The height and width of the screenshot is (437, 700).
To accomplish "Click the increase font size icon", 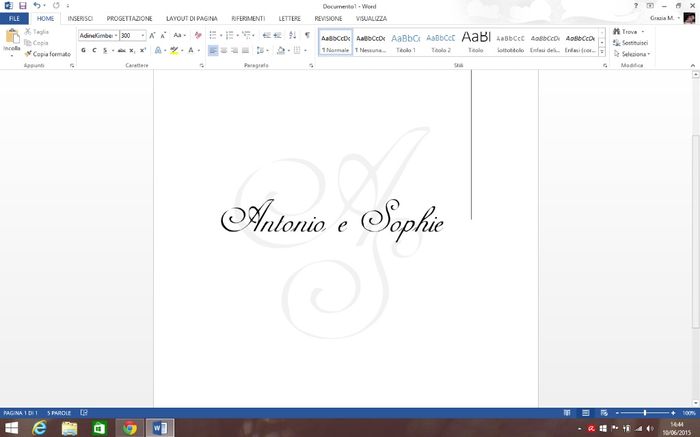I will 152,35.
